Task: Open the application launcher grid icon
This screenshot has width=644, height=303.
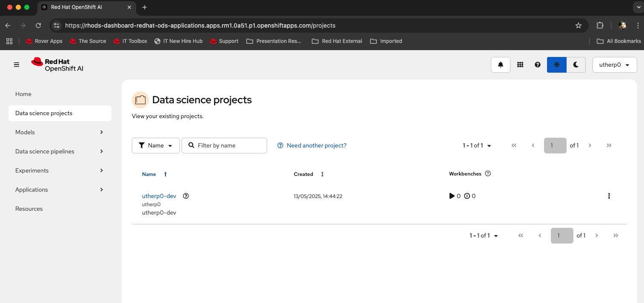Action: [x=520, y=65]
